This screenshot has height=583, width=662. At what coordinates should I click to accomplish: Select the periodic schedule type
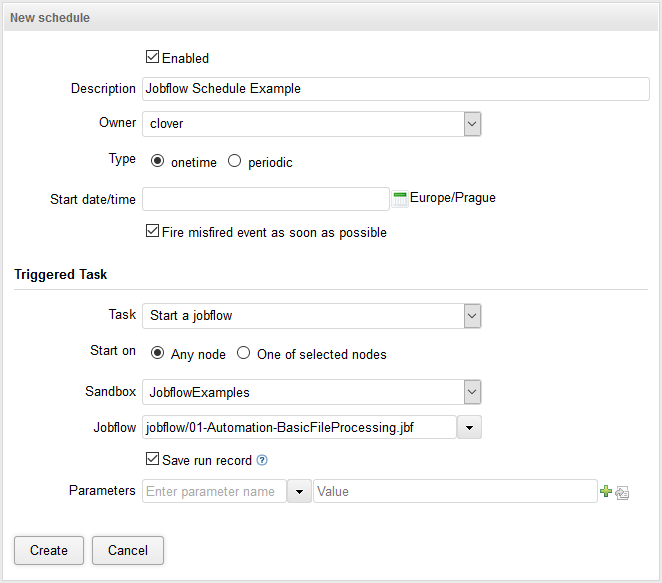[235, 161]
